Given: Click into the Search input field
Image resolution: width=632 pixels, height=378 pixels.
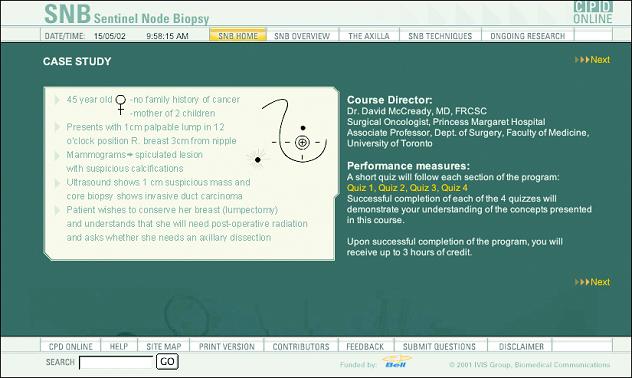Looking at the screenshot, I should pos(117,362).
